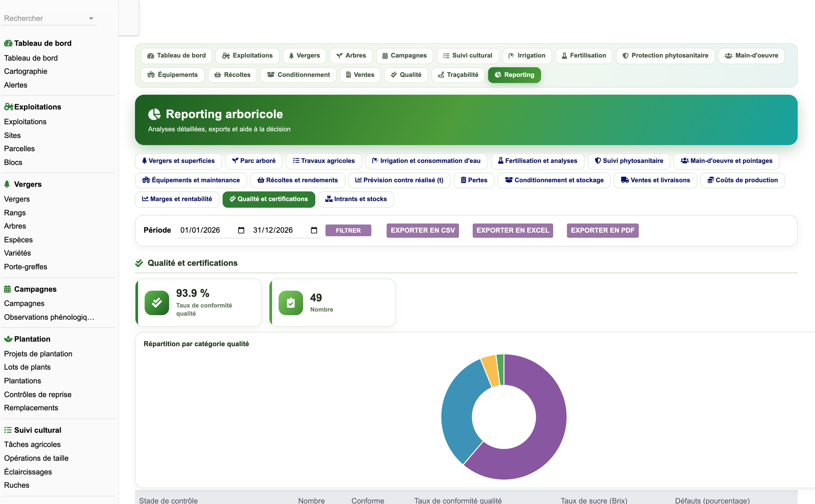Click the FILTRER button

coord(348,231)
